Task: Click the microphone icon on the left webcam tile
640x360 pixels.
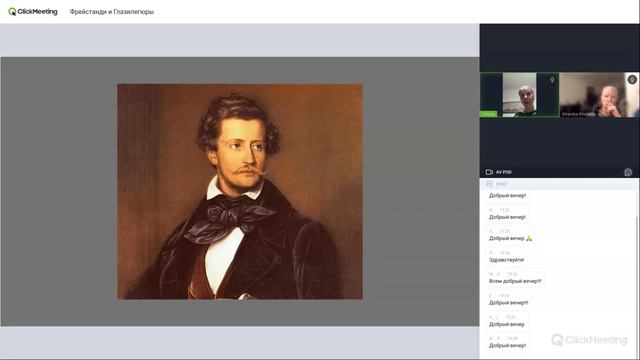Action: click(x=552, y=80)
